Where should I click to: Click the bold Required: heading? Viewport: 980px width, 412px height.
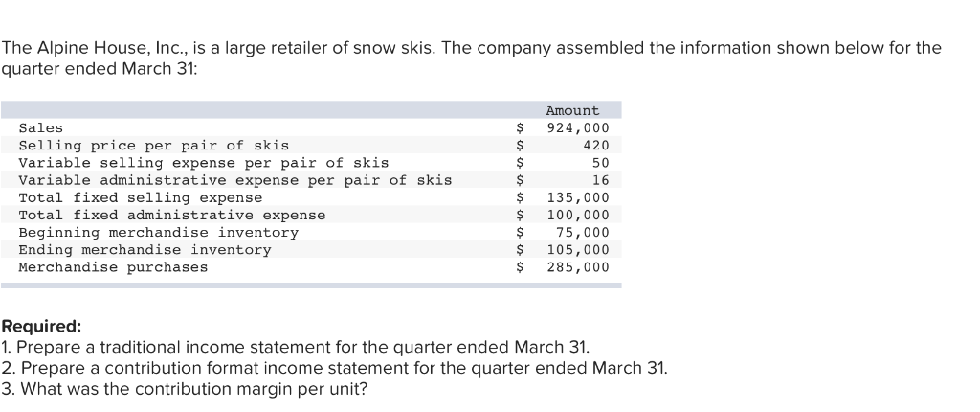pyautogui.click(x=41, y=326)
